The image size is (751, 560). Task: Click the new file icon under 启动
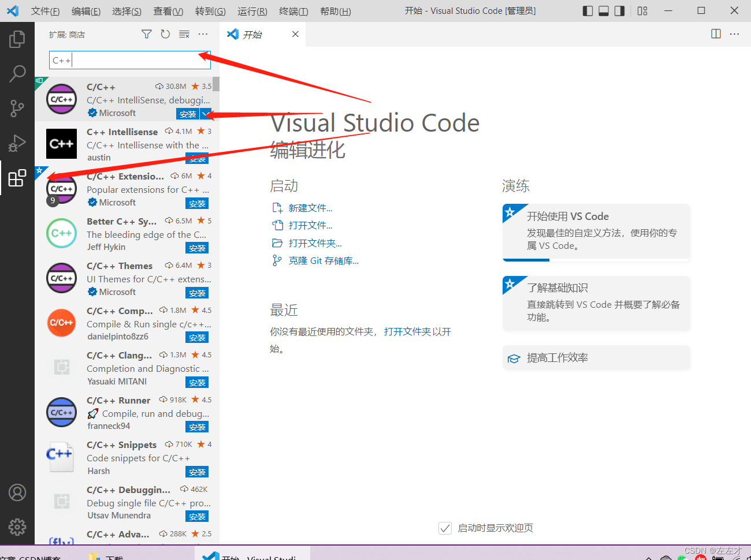pyautogui.click(x=277, y=208)
